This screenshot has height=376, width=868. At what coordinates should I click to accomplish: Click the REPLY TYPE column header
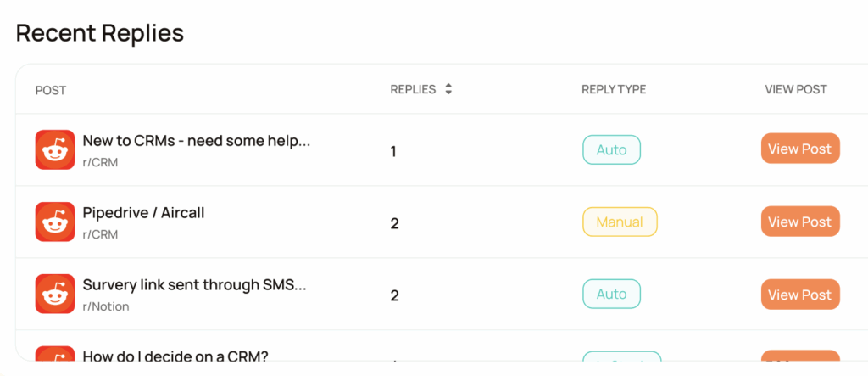[x=614, y=89]
